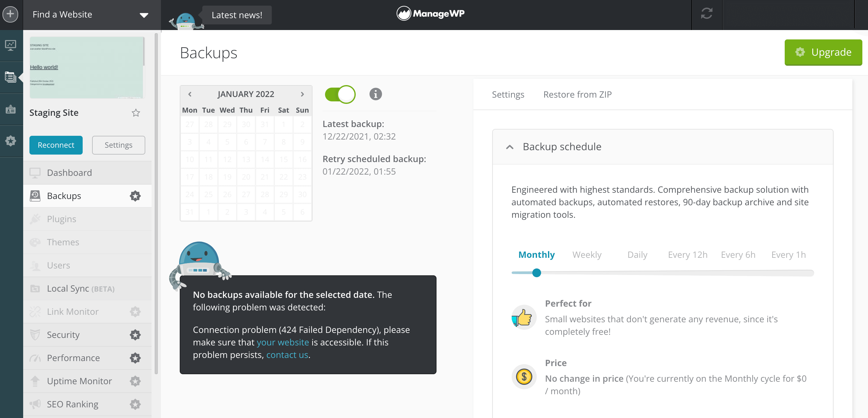Viewport: 868px width, 418px height.
Task: Select the Weekly backup frequency
Action: click(x=586, y=255)
